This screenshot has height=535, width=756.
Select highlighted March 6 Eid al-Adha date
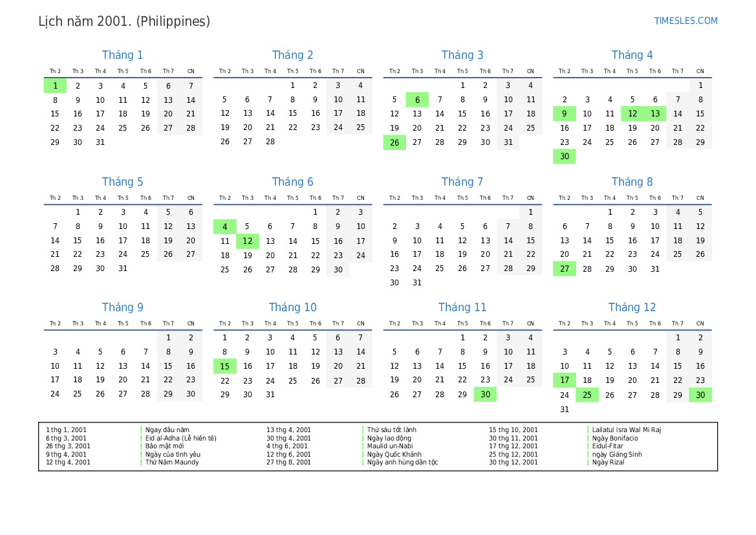coord(418,100)
